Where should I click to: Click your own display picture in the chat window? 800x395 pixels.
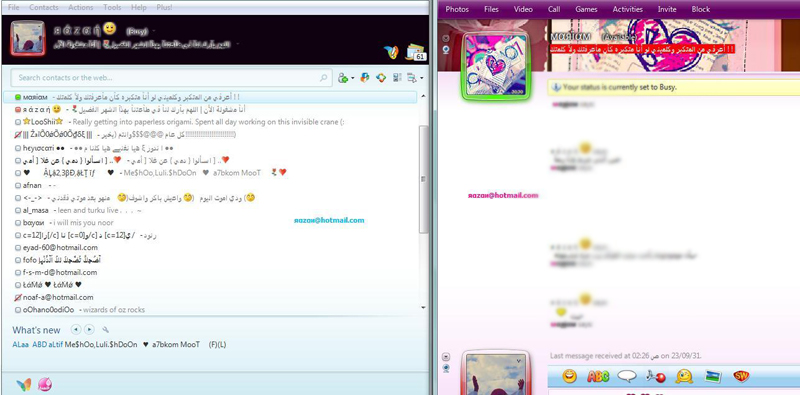coord(496,373)
